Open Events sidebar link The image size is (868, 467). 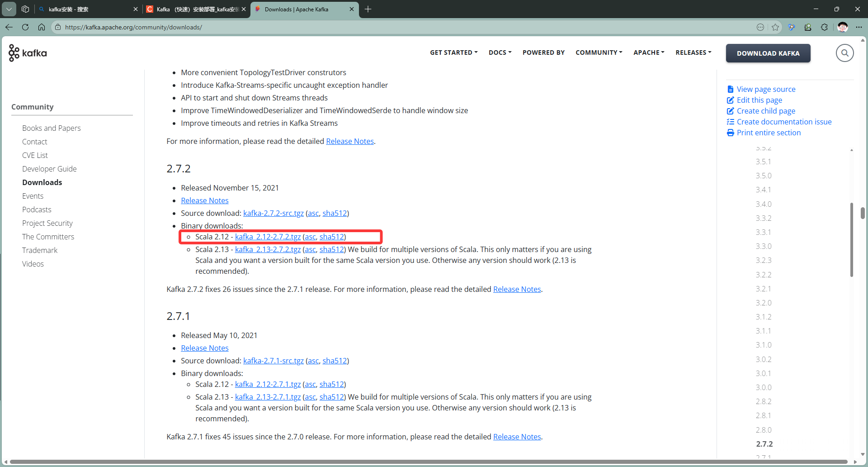pyautogui.click(x=33, y=196)
